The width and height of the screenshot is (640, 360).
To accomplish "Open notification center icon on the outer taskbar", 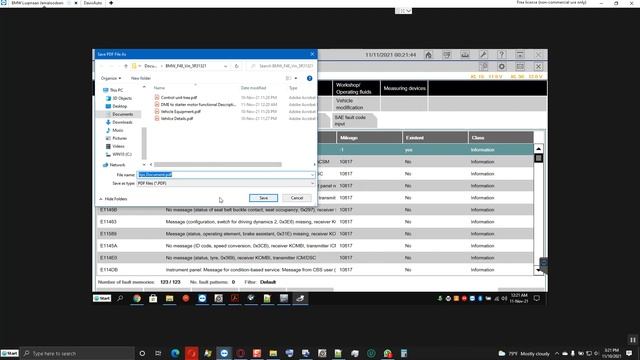I will click(x=629, y=353).
